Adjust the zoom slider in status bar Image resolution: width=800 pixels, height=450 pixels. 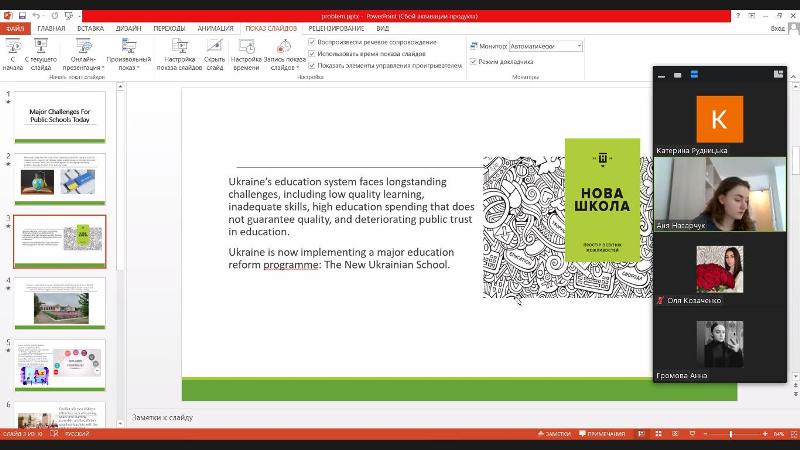[731, 434]
